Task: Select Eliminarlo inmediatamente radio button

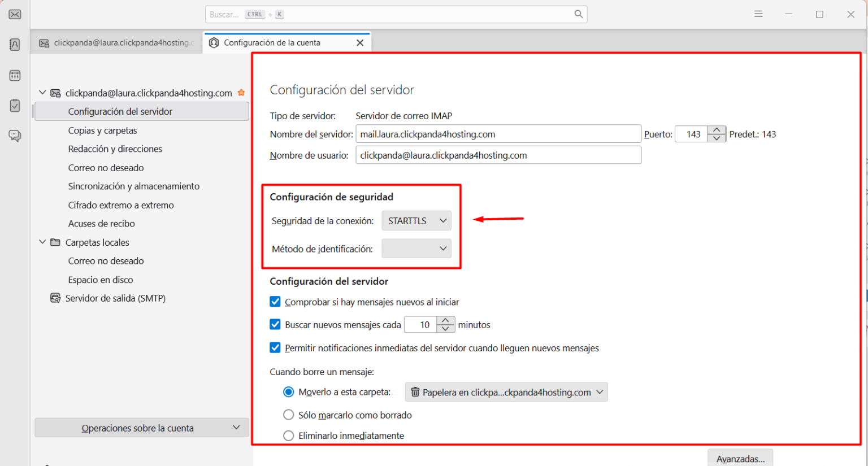Action: coord(289,435)
